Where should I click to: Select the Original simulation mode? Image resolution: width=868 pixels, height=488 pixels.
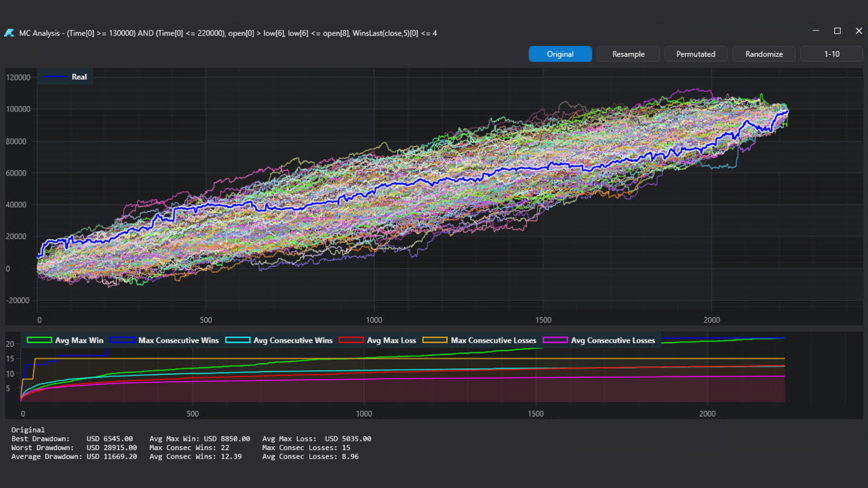pos(560,54)
